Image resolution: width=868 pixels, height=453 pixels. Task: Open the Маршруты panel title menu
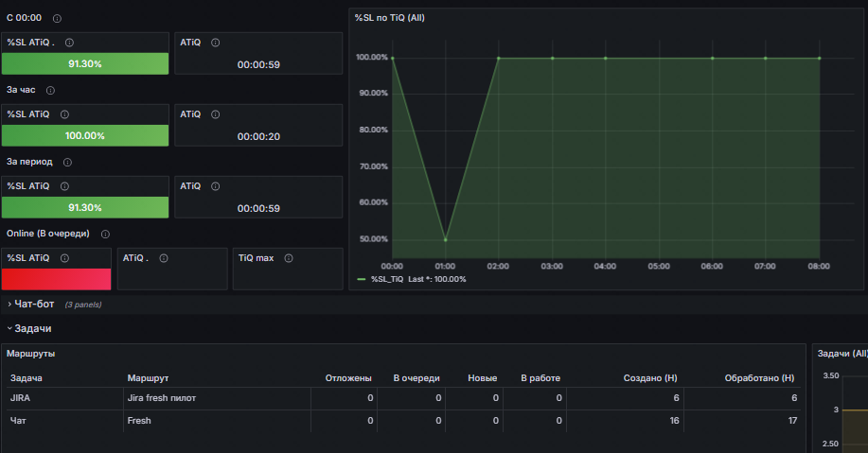(x=30, y=354)
